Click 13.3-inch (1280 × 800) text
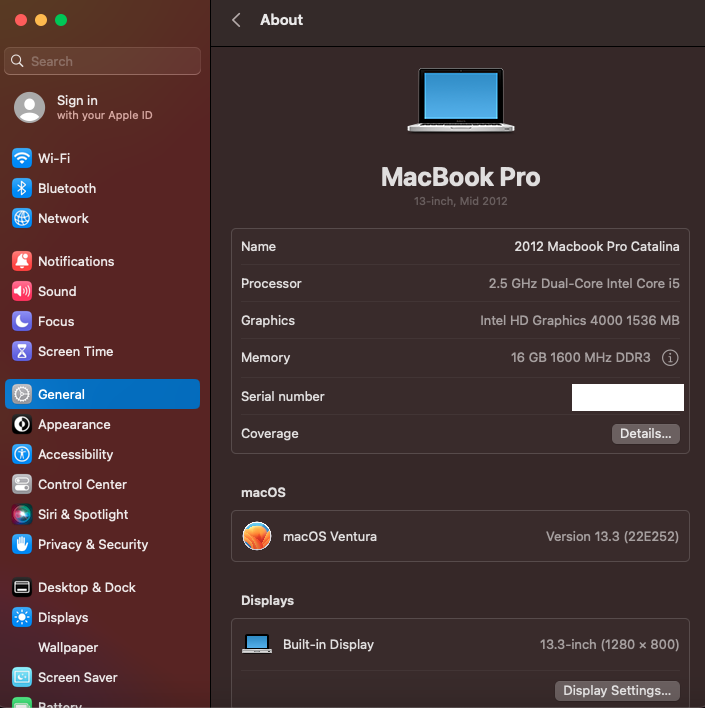 pyautogui.click(x=609, y=644)
